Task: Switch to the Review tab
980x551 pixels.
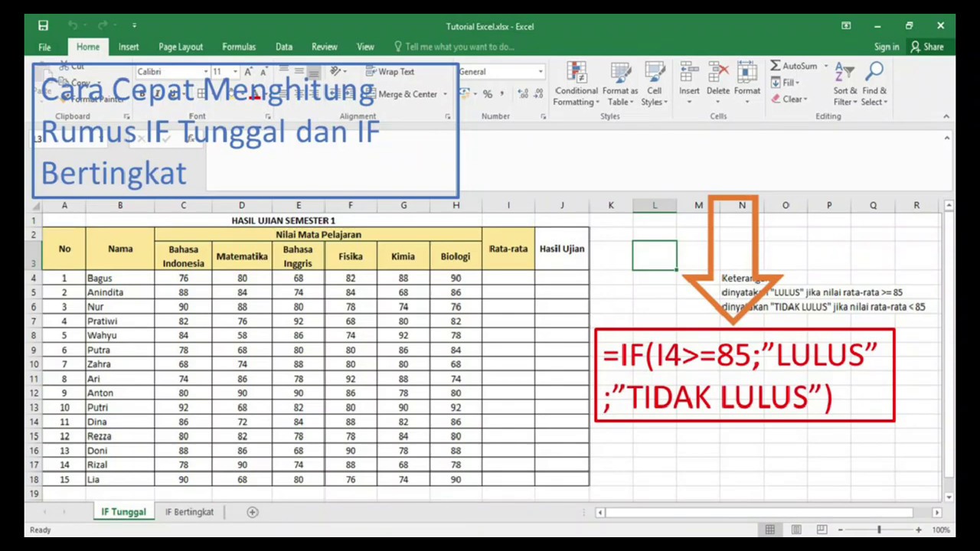Action: point(325,47)
